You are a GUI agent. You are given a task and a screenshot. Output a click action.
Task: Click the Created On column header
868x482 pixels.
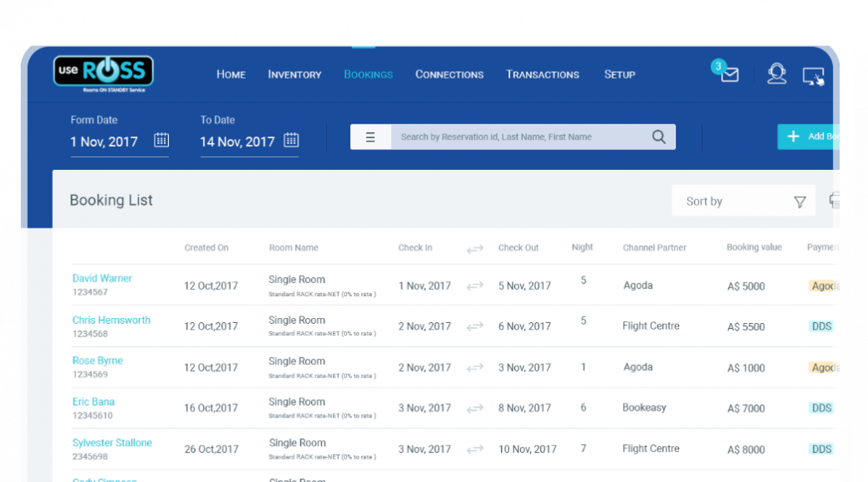207,248
